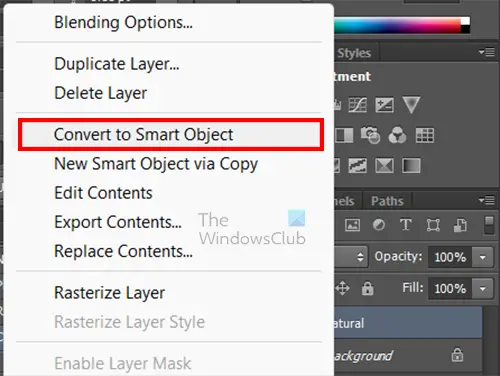
Task: Toggle the lock all padlock icon
Action: point(367,288)
